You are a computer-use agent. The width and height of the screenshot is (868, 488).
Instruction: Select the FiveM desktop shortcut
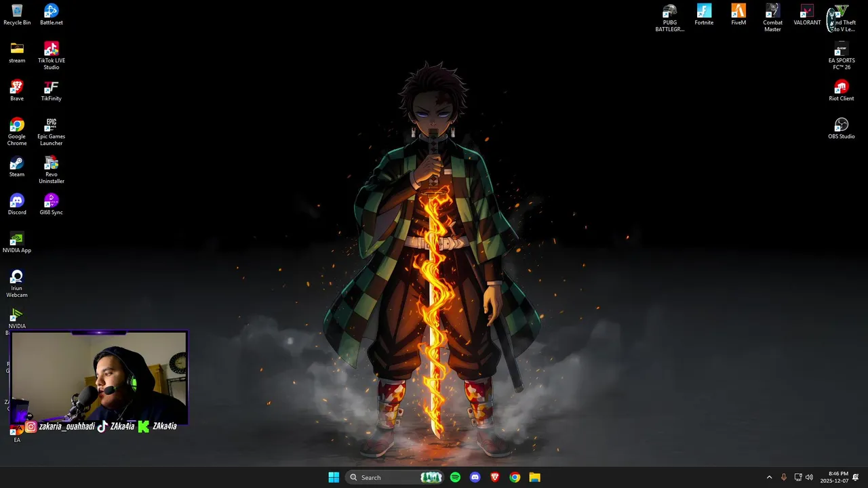pyautogui.click(x=738, y=15)
